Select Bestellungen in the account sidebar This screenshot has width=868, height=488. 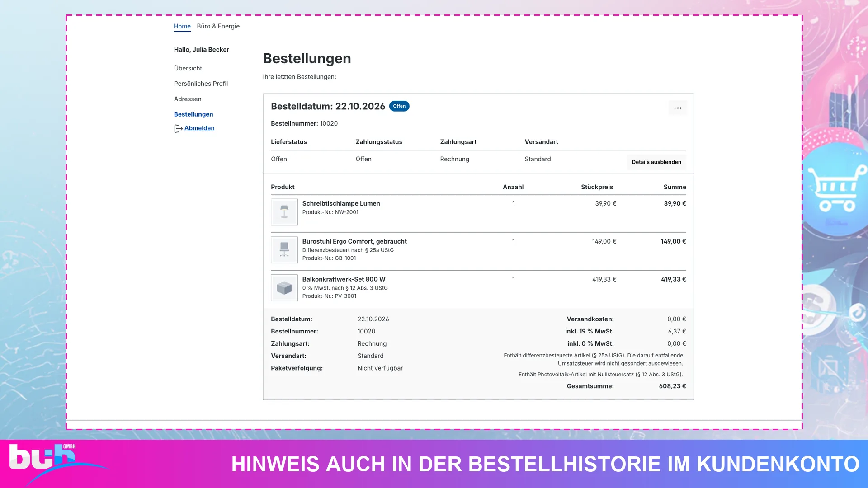193,114
